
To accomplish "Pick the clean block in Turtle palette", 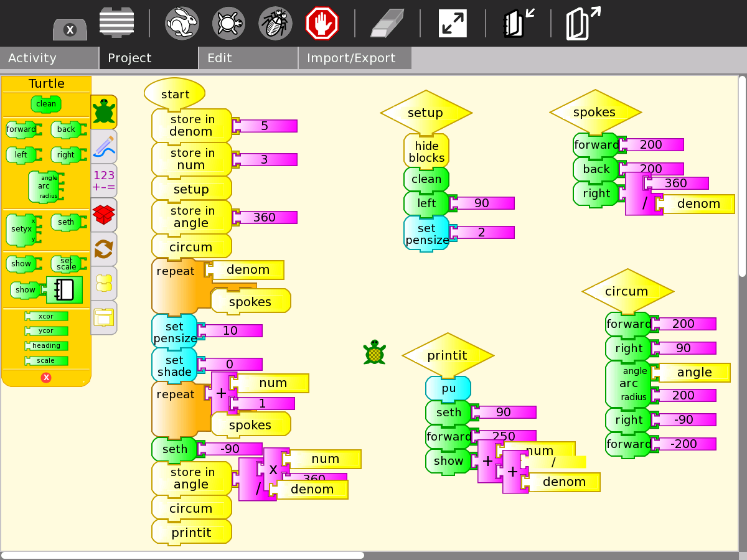I will click(46, 104).
